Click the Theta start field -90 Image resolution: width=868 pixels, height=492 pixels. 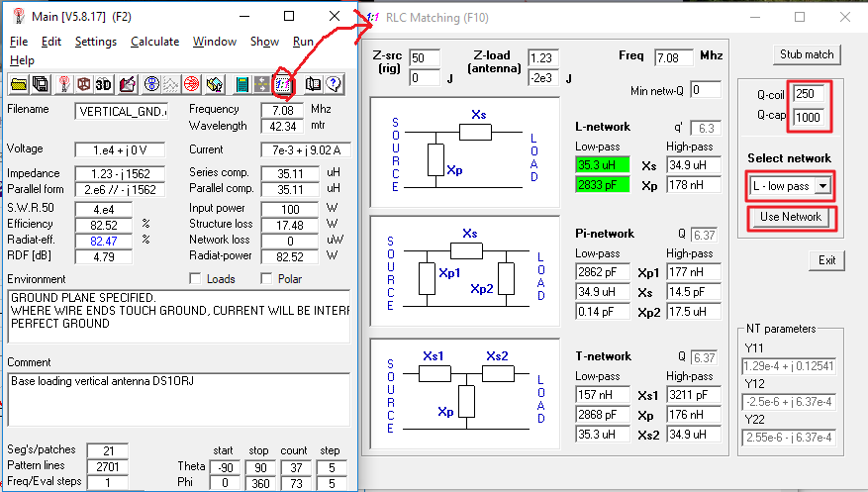pos(225,467)
